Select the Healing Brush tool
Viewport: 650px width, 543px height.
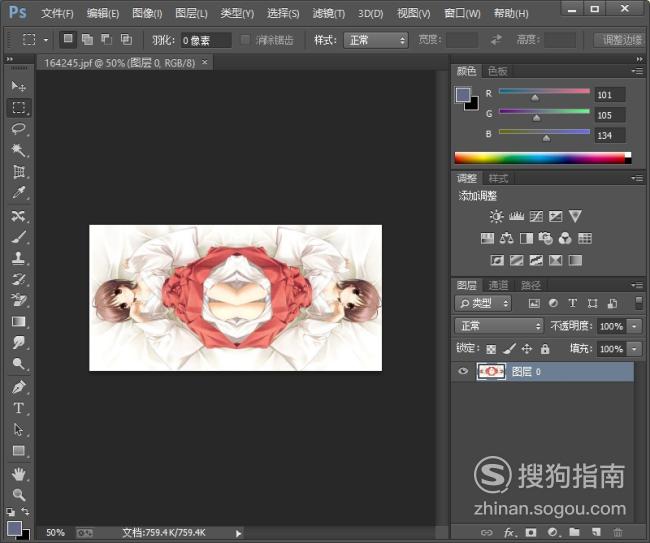[18, 216]
